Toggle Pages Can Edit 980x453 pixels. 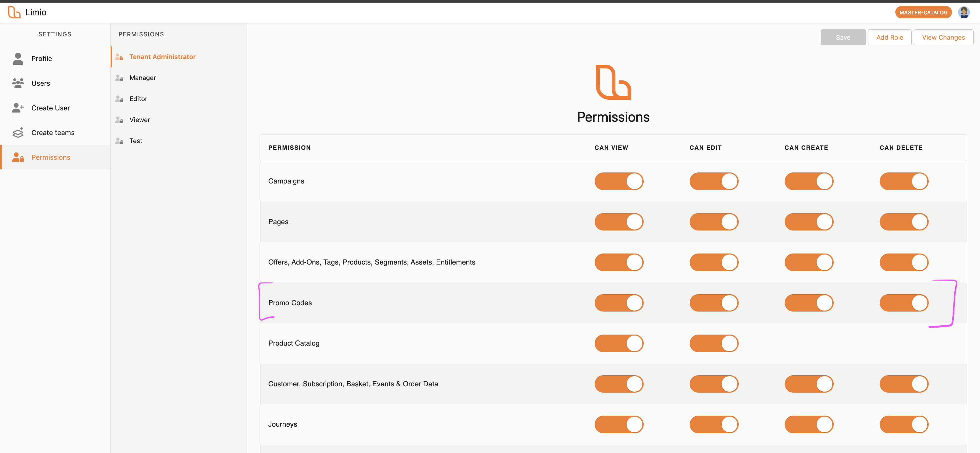click(714, 221)
